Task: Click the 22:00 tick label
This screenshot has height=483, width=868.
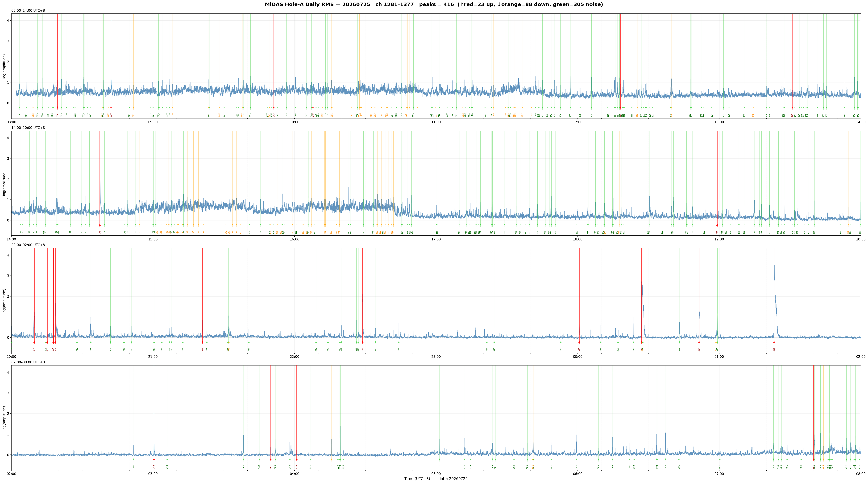Action: (x=295, y=356)
